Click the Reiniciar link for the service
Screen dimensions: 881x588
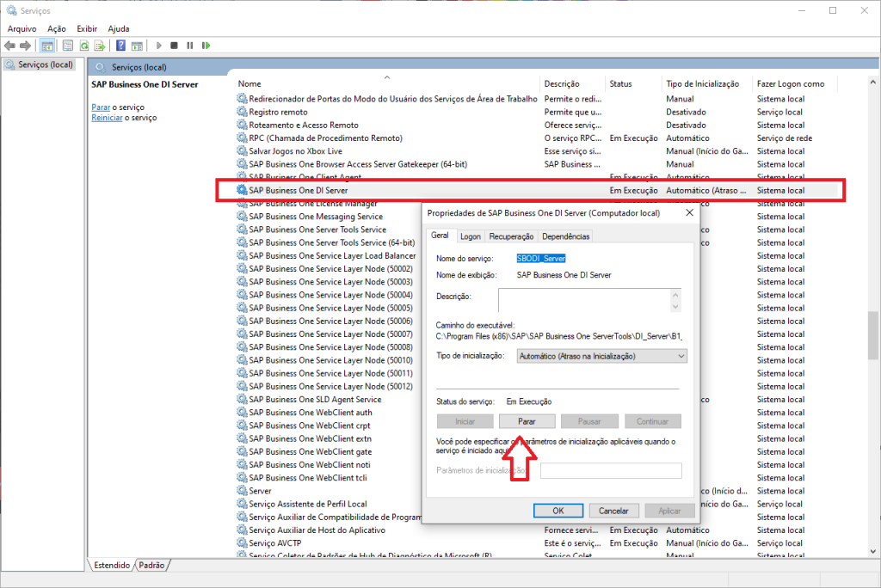point(107,118)
